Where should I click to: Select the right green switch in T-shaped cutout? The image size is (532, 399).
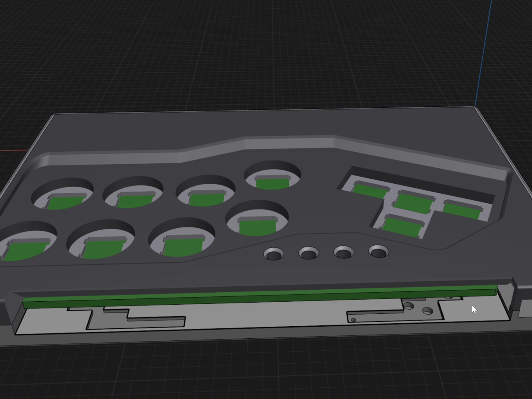tap(461, 207)
